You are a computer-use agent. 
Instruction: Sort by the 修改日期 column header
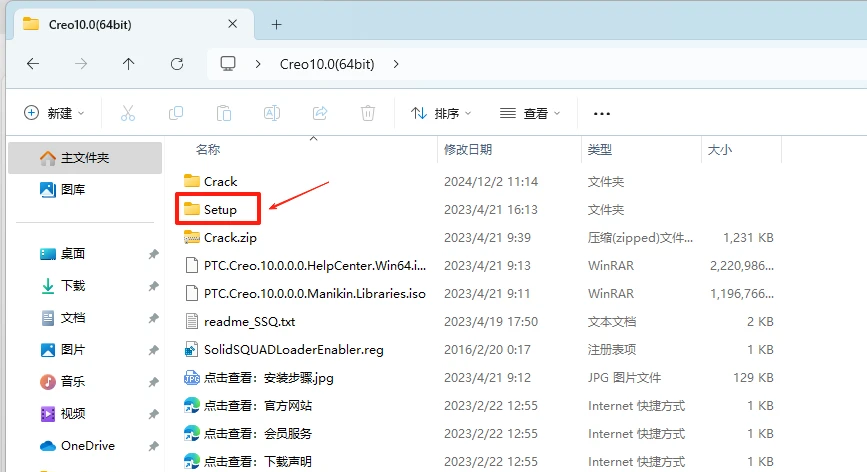(468, 149)
